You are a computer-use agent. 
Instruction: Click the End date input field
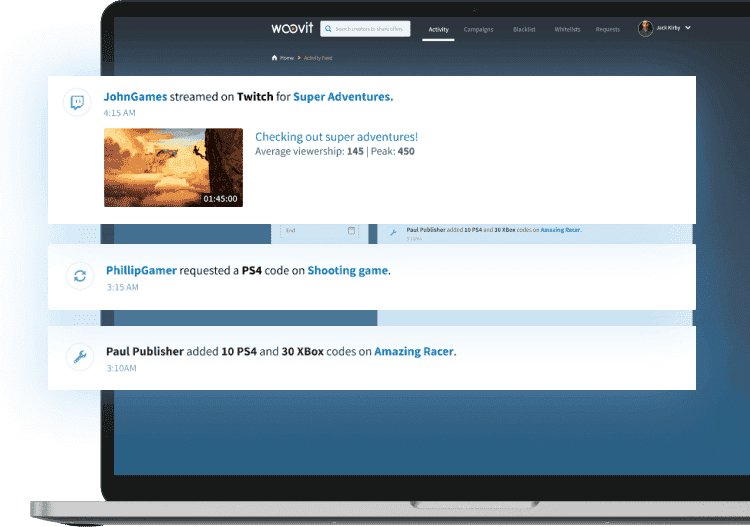click(320, 231)
